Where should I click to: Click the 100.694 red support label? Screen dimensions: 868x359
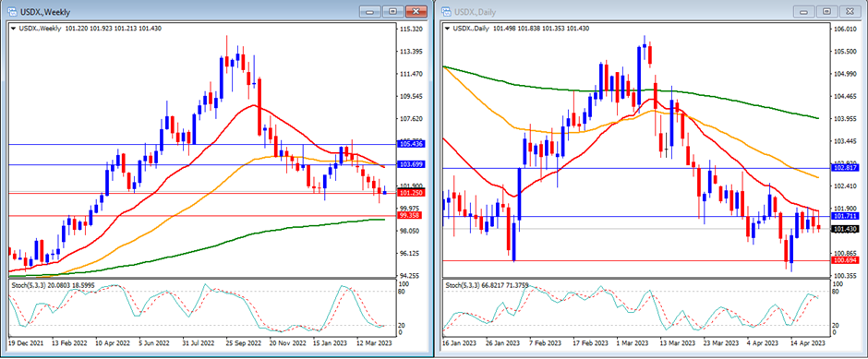click(845, 260)
